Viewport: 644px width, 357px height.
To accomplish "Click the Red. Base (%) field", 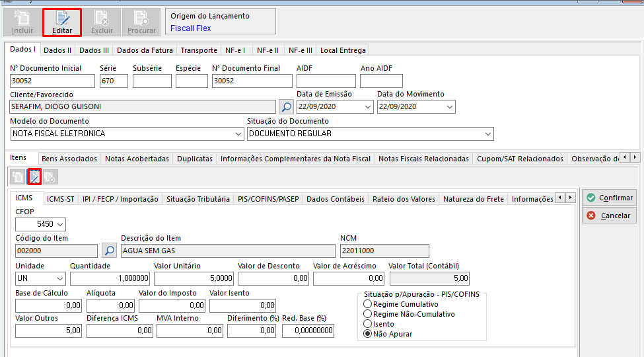I will click(x=308, y=331).
